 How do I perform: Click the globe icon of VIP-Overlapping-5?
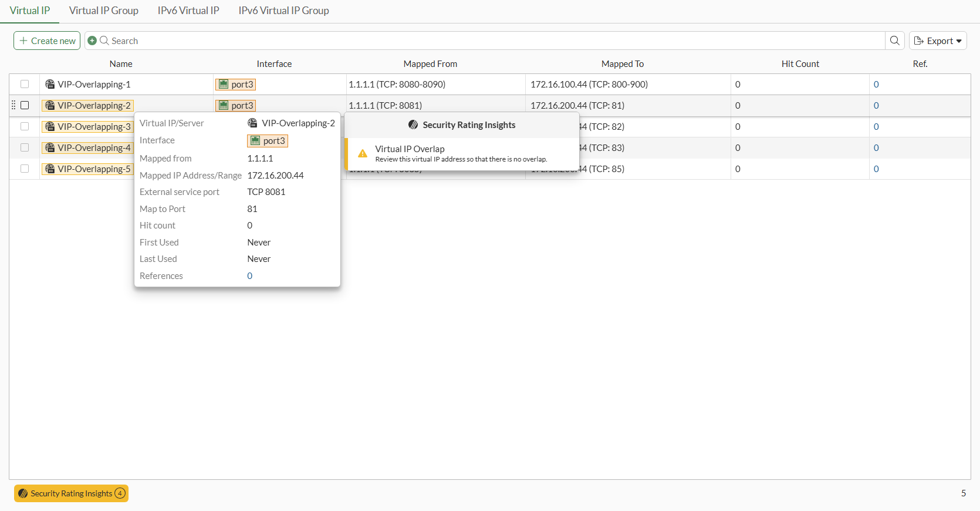point(50,169)
